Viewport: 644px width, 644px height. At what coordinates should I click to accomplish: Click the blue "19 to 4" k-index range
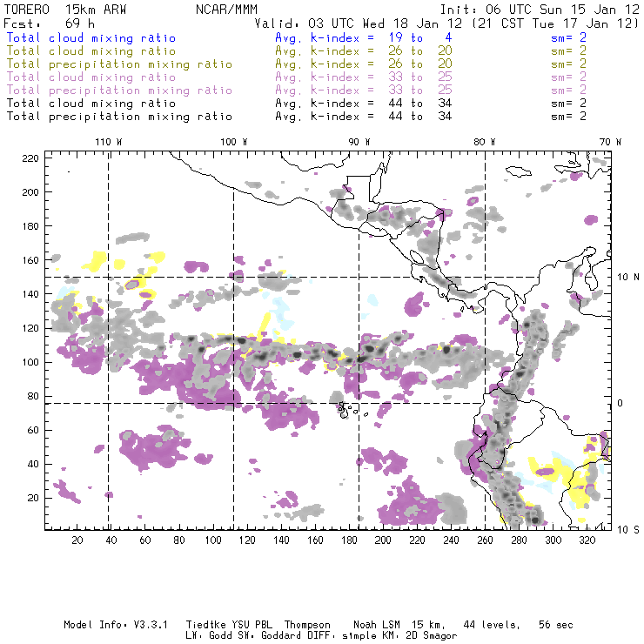point(420,37)
